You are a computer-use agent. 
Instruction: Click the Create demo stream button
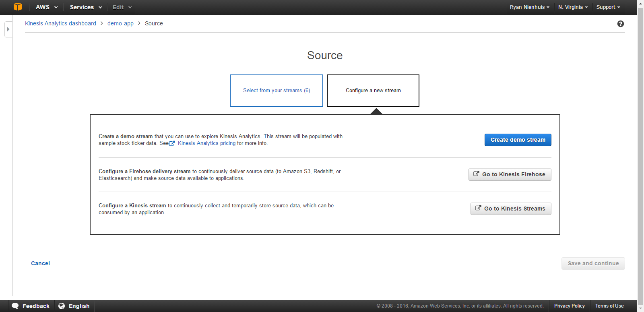click(518, 140)
